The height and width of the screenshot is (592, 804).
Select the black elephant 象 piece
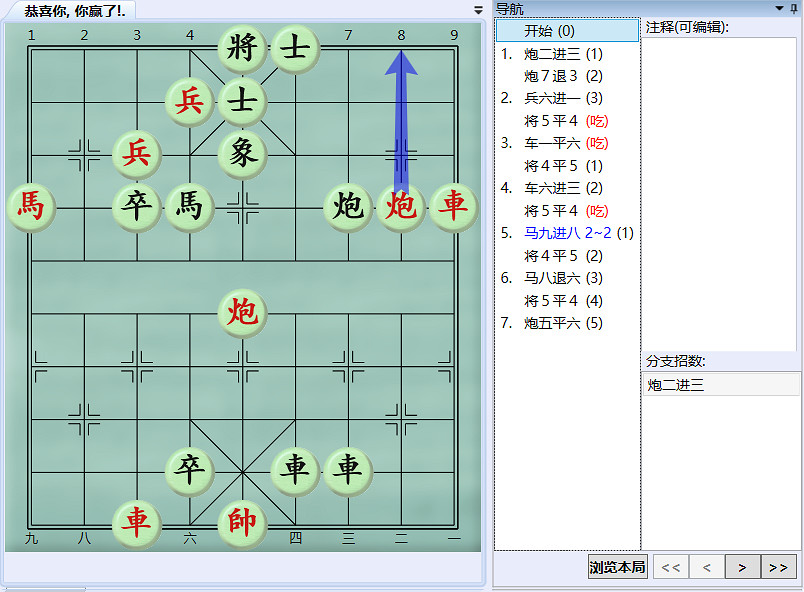coord(241,155)
